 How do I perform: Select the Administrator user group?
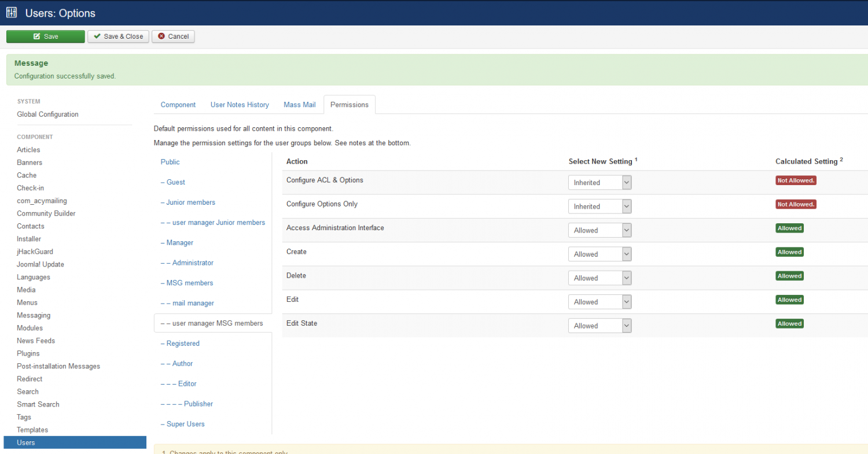click(187, 263)
